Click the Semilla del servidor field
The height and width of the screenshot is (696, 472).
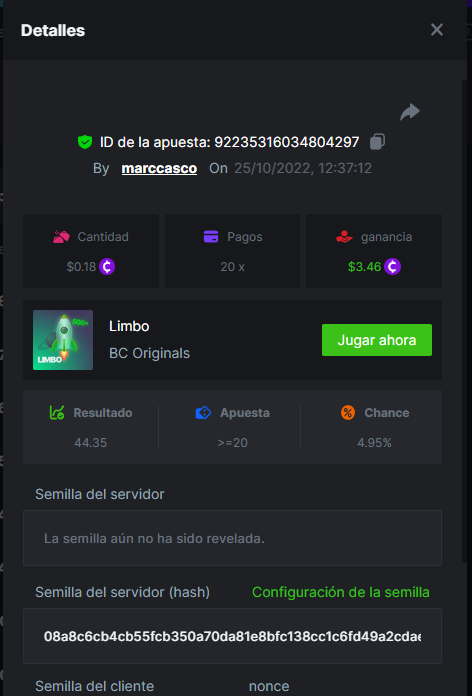tap(232, 538)
